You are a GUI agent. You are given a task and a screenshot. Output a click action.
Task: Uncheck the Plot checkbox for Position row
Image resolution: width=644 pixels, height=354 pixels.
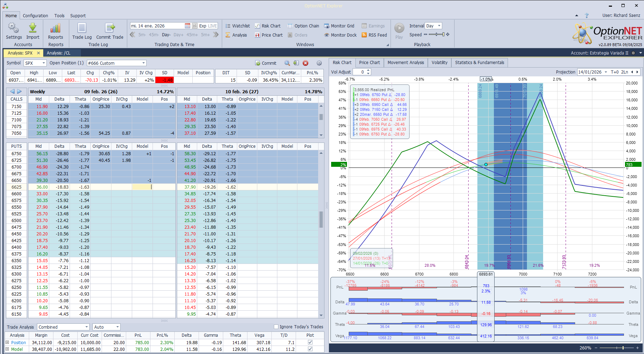[310, 342]
